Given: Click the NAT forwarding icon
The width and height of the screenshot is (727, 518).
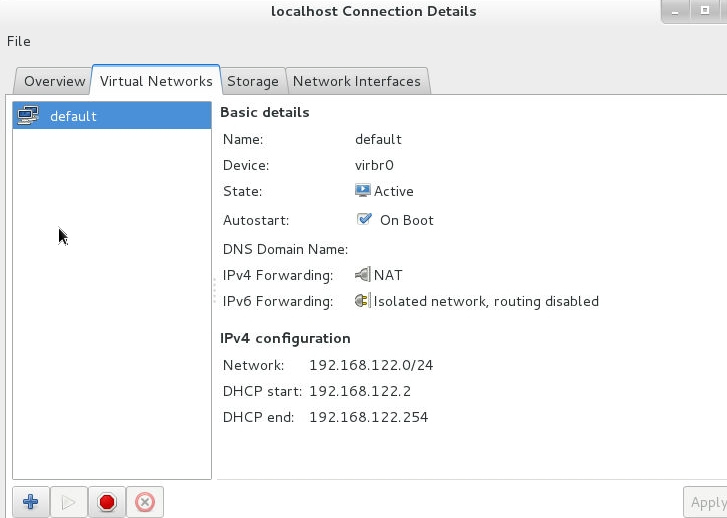Looking at the screenshot, I should pos(363,275).
